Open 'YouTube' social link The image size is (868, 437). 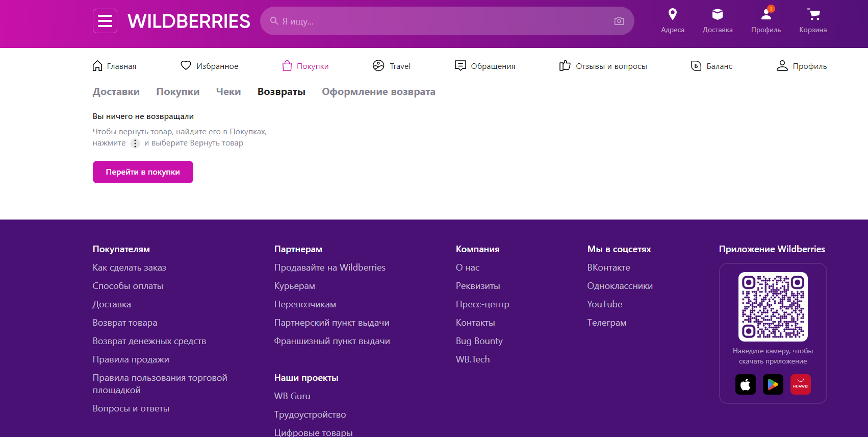click(605, 304)
